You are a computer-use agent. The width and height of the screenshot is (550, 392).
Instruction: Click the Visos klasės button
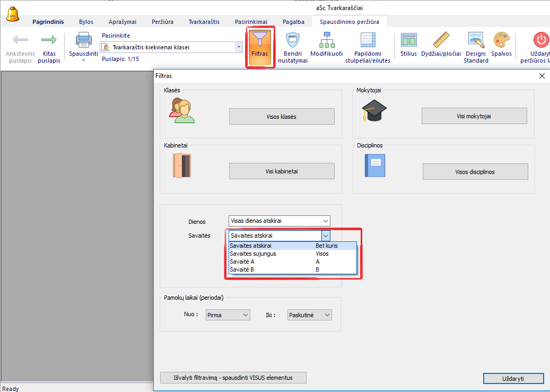[x=282, y=116]
